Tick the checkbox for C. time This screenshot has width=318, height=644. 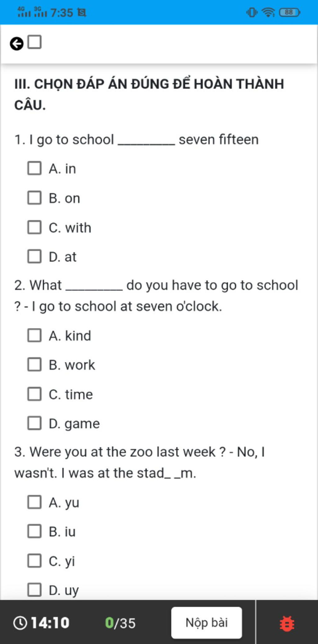34,394
